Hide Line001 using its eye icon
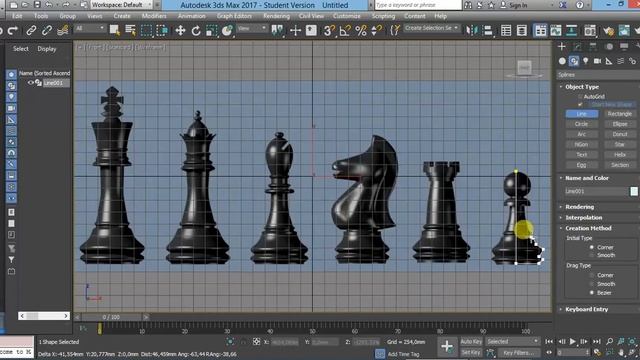Viewport: 640px width, 360px height. click(x=31, y=82)
